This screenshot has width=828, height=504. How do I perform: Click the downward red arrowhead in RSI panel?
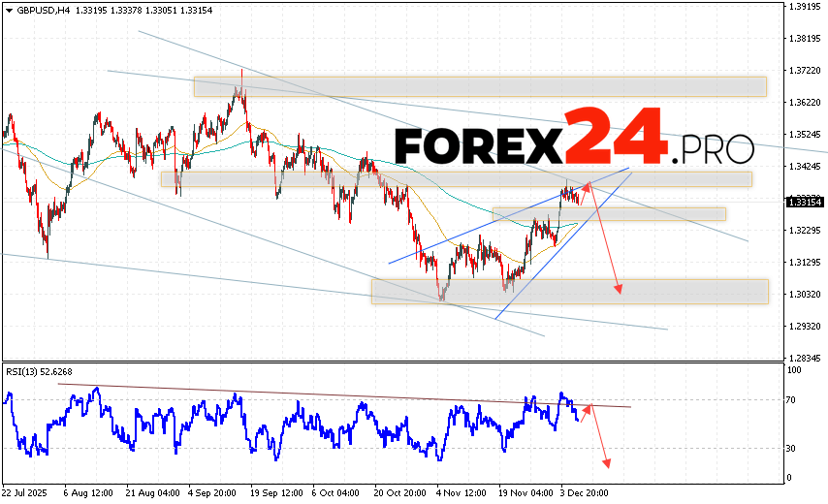pyautogui.click(x=607, y=463)
